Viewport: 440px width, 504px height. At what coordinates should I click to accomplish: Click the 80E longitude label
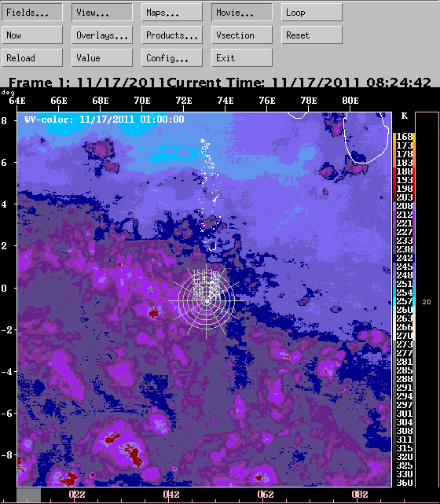click(x=350, y=101)
